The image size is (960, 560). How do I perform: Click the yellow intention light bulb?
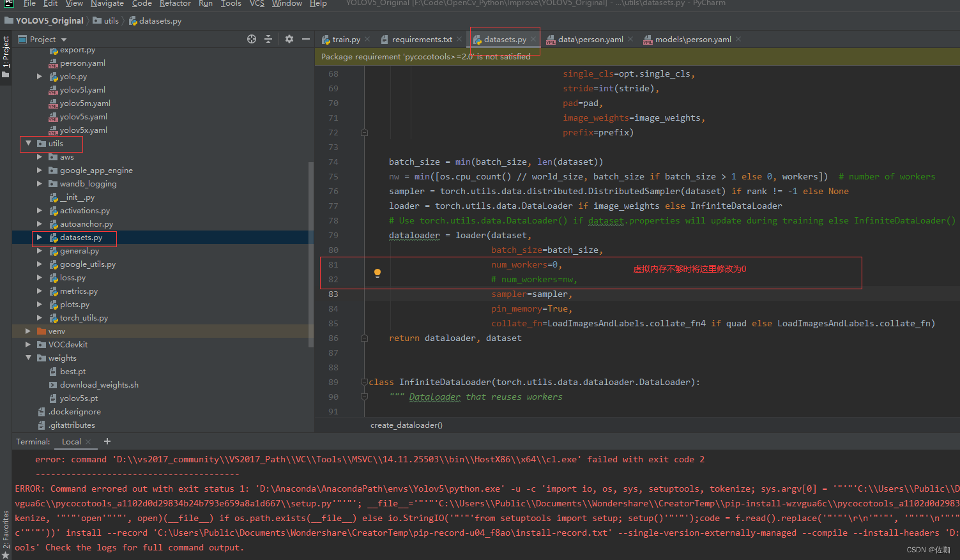coord(377,273)
